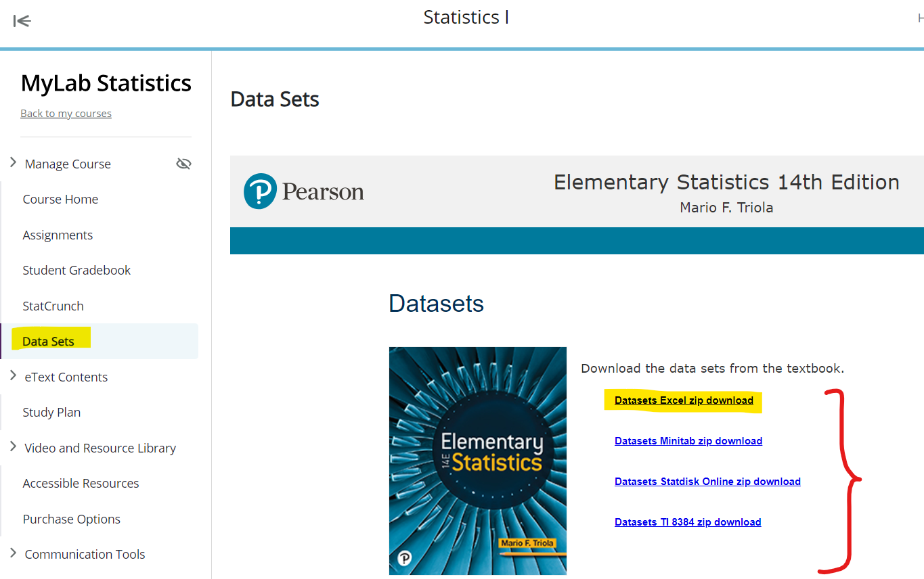
Task: Click the Statistics I course title
Action: (466, 17)
